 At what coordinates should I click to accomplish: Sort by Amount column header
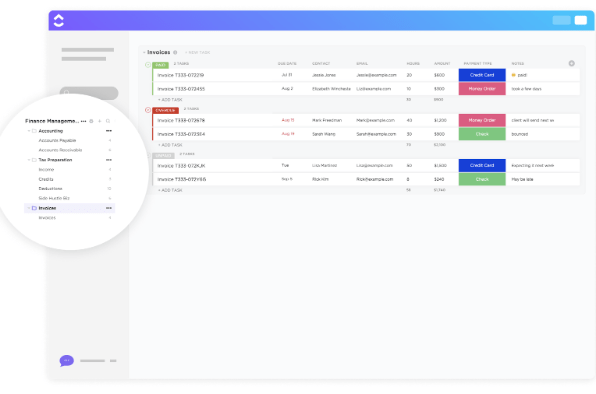pos(442,63)
